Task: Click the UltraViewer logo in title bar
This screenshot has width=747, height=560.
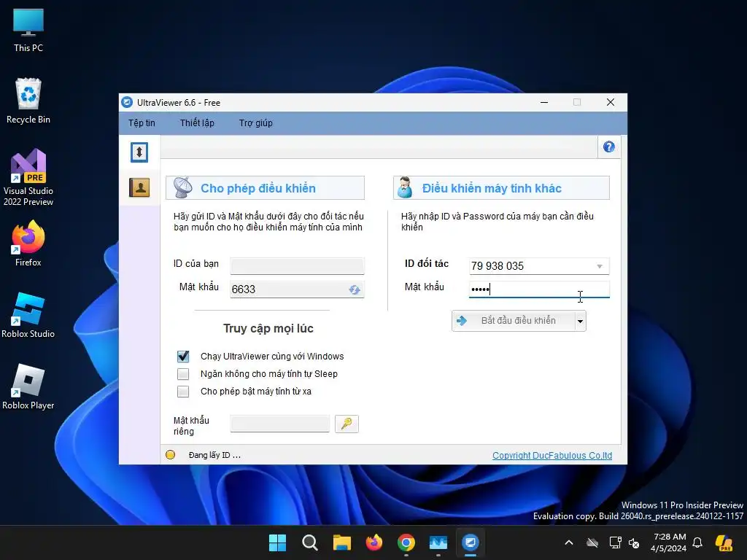Action: coord(127,102)
